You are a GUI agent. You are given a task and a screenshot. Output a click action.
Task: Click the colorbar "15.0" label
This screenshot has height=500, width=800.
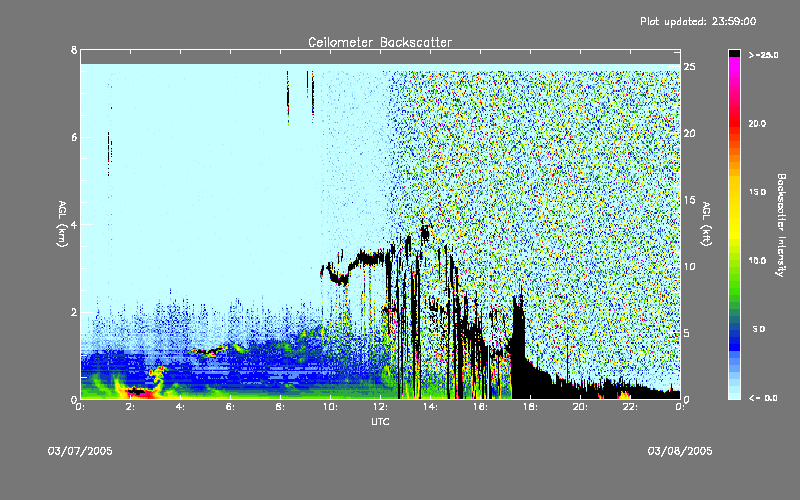pos(757,192)
